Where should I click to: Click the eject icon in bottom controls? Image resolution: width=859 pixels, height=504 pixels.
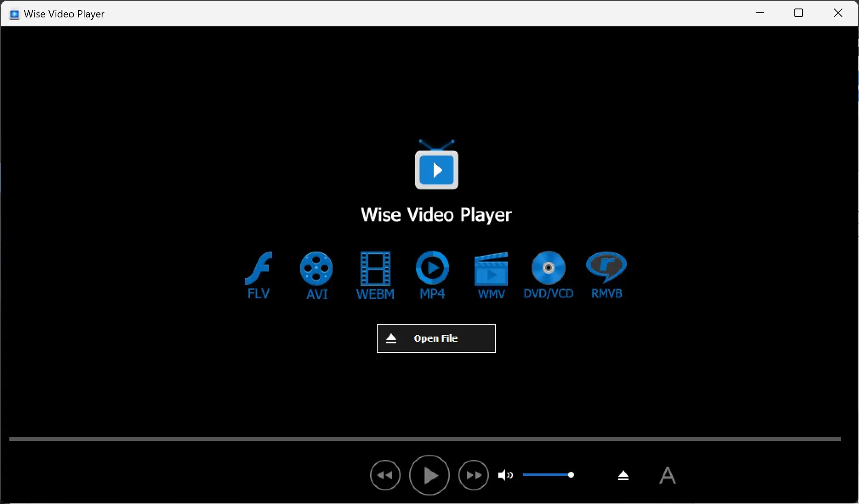coord(623,475)
